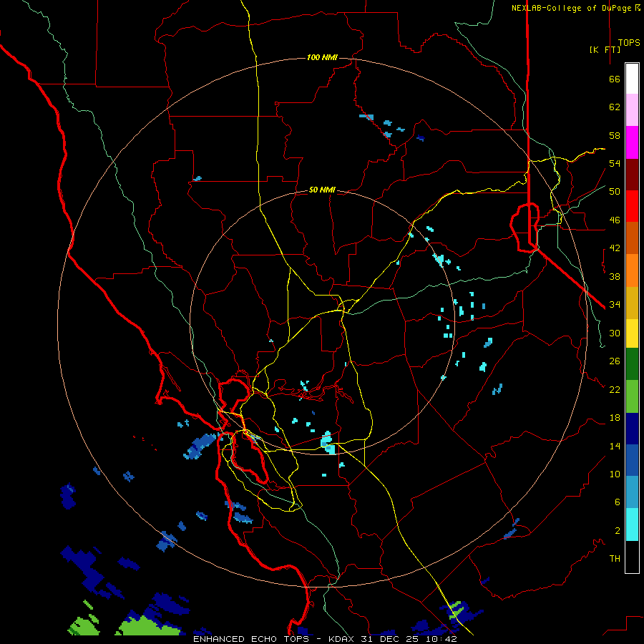The height and width of the screenshot is (644, 644).
Task: Click the legend value "10"
Action: (x=615, y=474)
